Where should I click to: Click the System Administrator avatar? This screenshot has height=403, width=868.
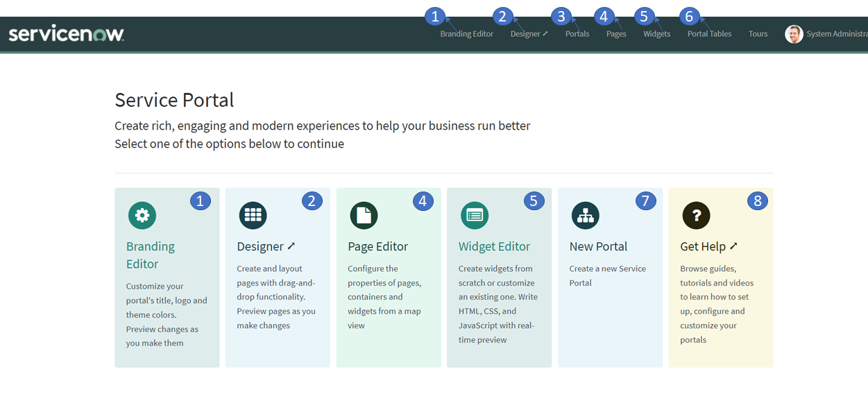(x=793, y=33)
